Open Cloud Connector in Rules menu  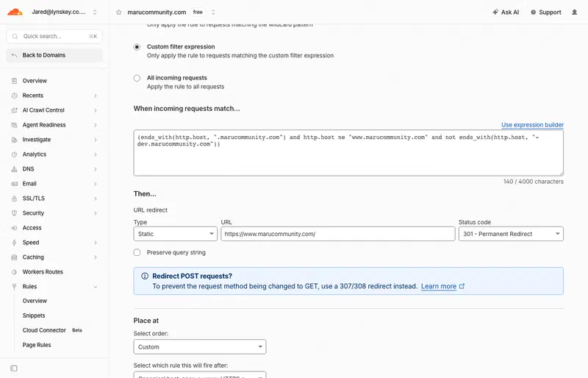click(44, 330)
